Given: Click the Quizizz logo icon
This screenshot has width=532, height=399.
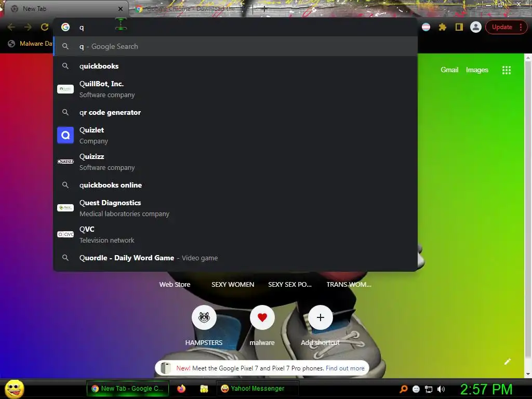Looking at the screenshot, I should (65, 162).
